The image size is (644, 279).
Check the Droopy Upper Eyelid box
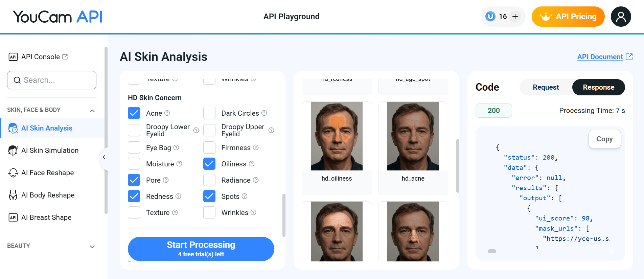coord(209,130)
